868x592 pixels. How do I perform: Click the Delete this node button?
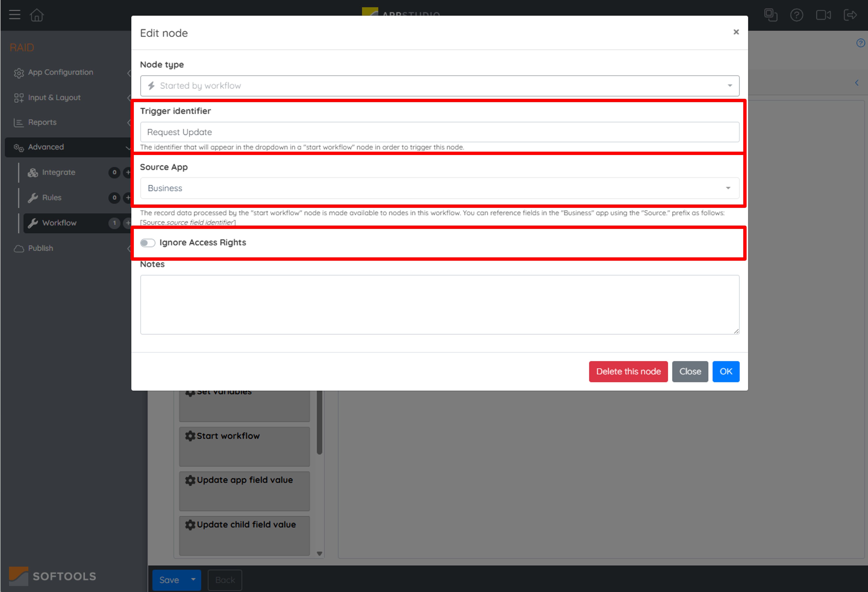coord(628,371)
